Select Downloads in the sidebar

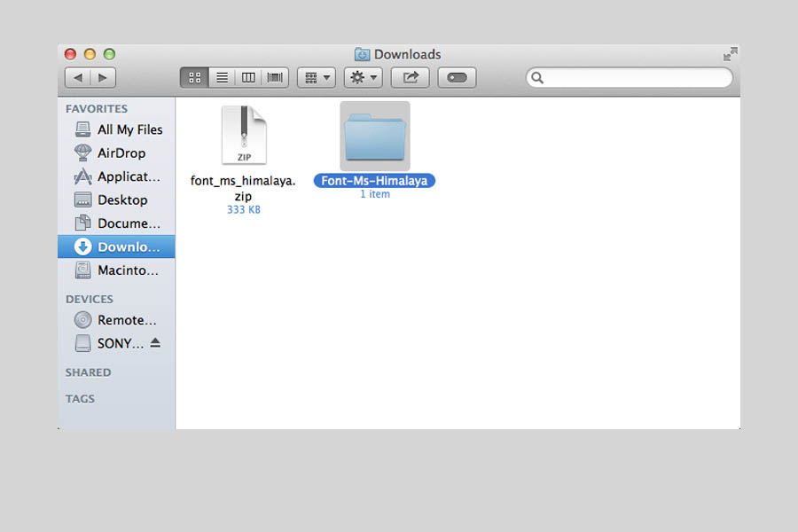(x=116, y=246)
